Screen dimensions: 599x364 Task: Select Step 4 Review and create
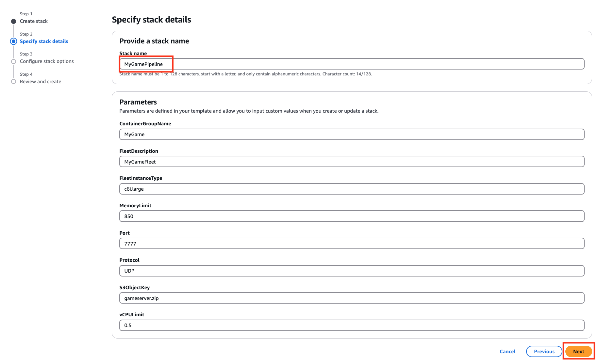pyautogui.click(x=40, y=81)
